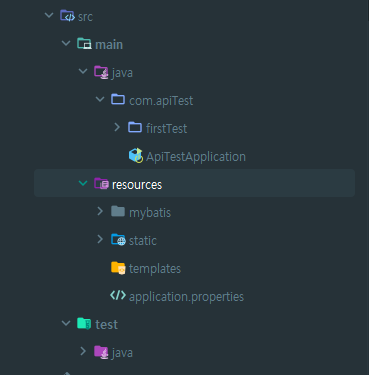Click the java sources root icon under main

101,72
